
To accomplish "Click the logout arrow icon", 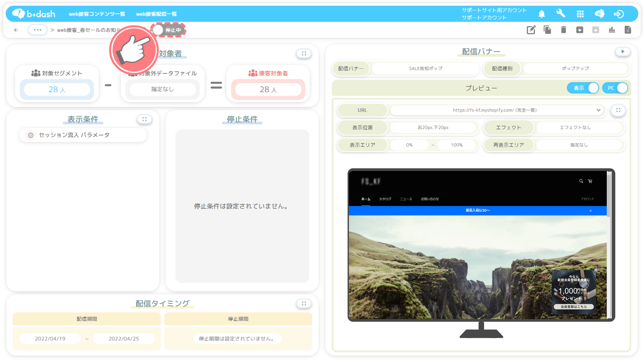I will click(619, 14).
